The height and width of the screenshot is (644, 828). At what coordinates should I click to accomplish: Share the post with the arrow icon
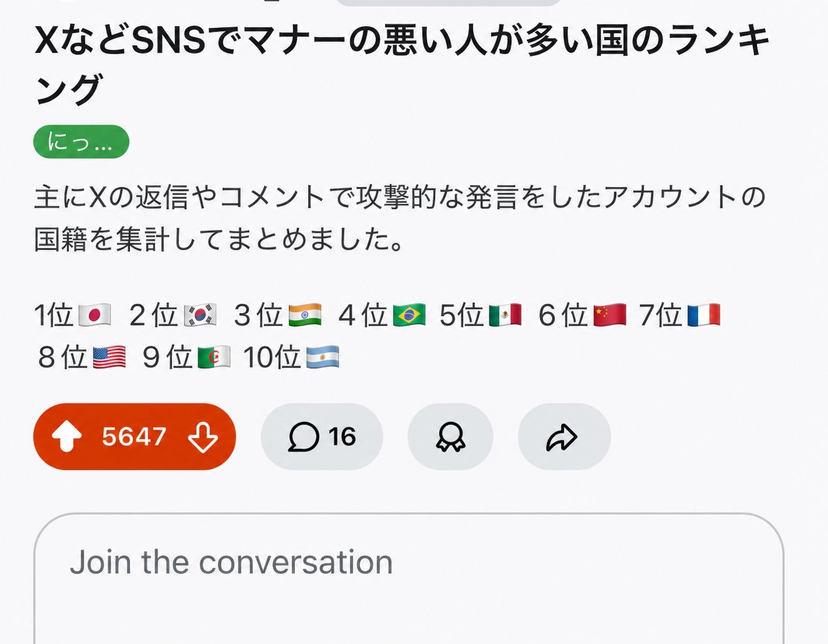coord(562,437)
